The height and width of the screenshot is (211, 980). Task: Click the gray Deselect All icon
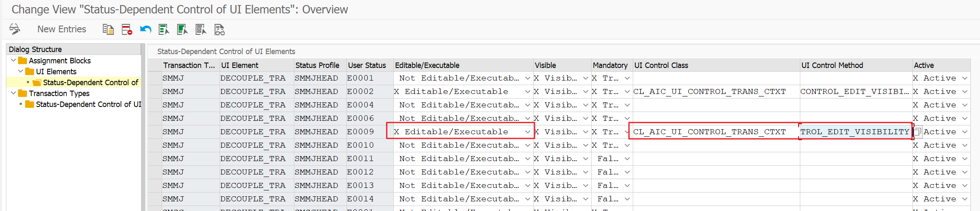click(x=201, y=29)
